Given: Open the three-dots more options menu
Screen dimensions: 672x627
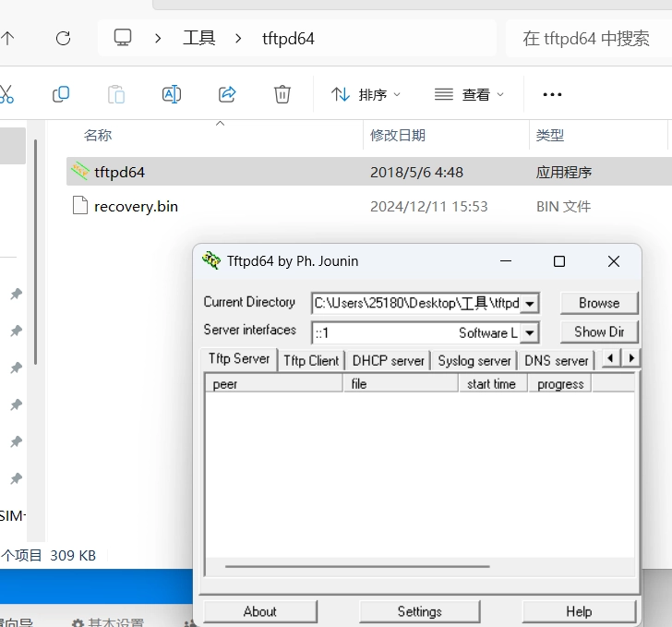Looking at the screenshot, I should click(x=552, y=94).
